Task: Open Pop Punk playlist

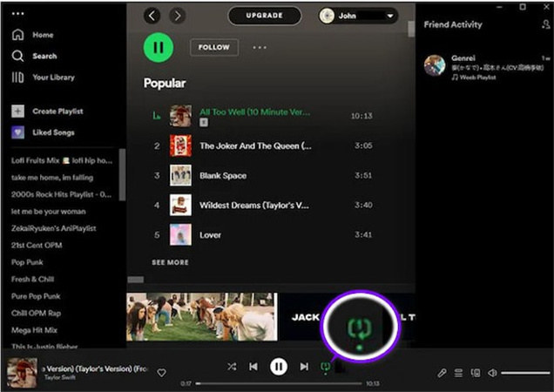Action: (x=27, y=262)
